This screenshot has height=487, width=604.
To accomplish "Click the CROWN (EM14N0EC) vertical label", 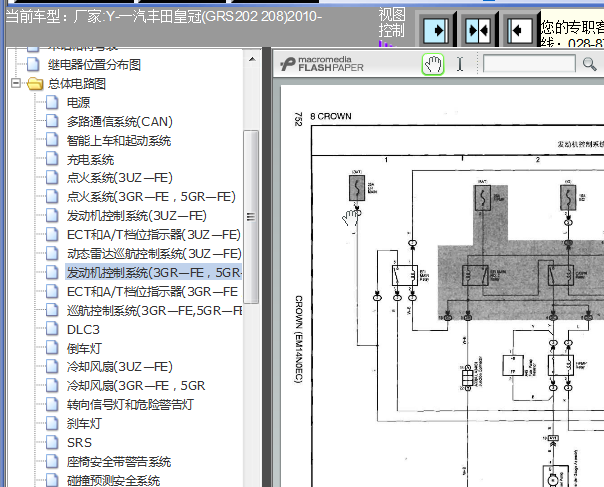I will 299,339.
